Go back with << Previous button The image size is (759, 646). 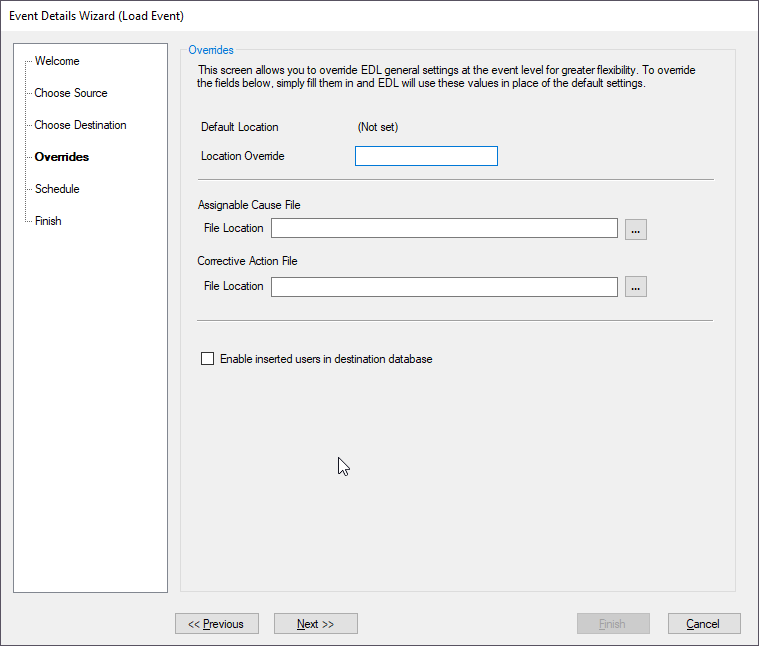tap(217, 624)
